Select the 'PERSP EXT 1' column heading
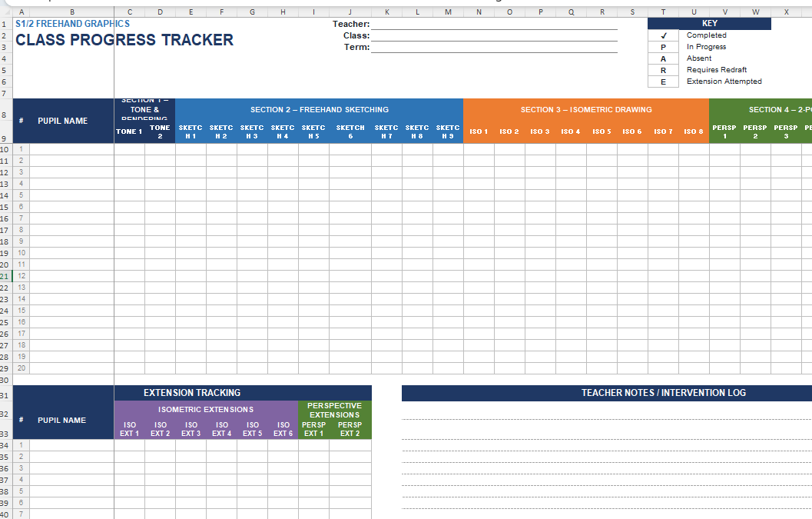This screenshot has height=519, width=812. coord(314,429)
